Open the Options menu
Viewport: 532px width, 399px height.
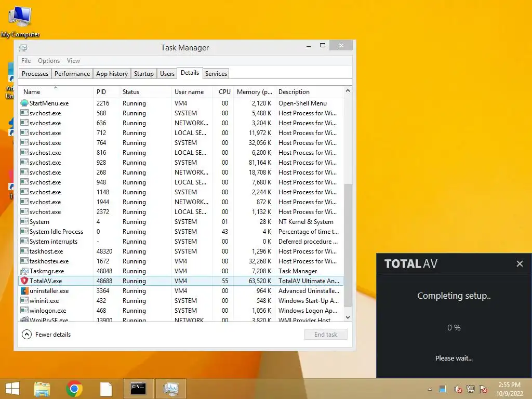click(x=49, y=61)
